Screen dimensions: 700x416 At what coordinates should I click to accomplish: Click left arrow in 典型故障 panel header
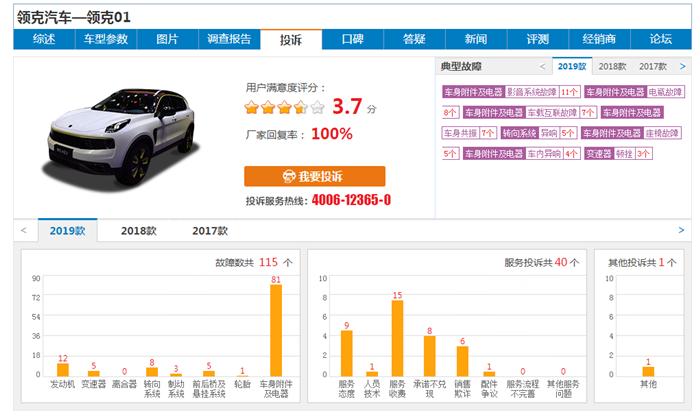coord(542,67)
